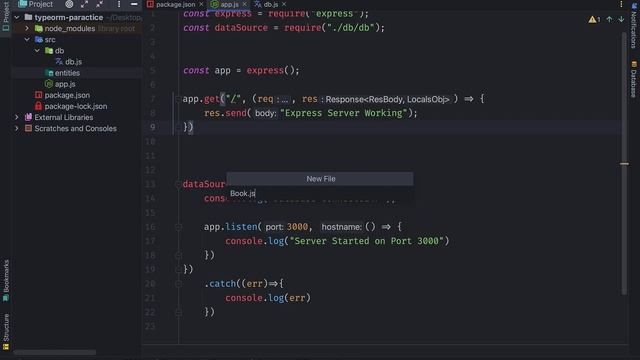Click the External Libraries icon
The image size is (640, 360).
pos(28,117)
